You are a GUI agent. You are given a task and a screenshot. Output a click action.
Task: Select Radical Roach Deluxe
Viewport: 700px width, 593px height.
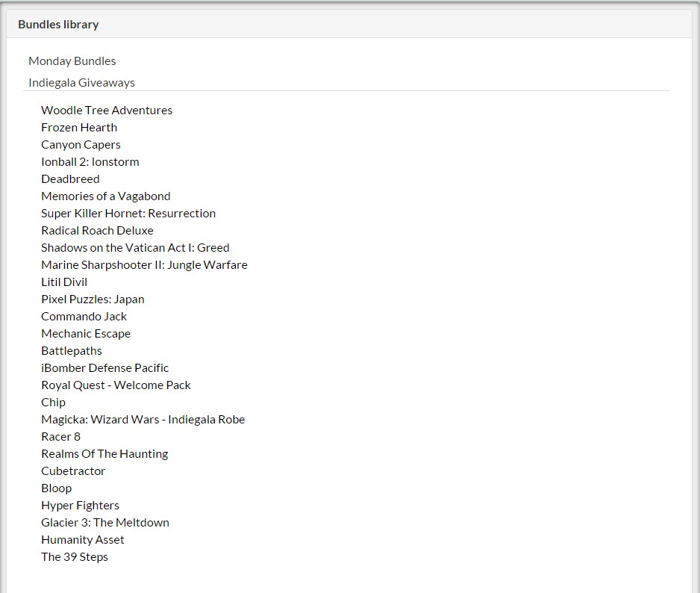97,231
